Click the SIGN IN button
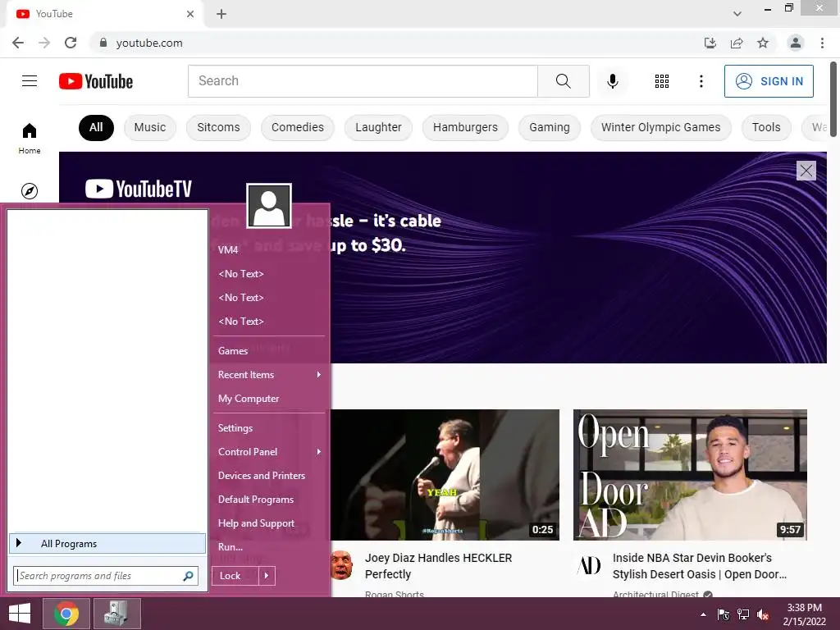This screenshot has width=840, height=630. coord(769,81)
